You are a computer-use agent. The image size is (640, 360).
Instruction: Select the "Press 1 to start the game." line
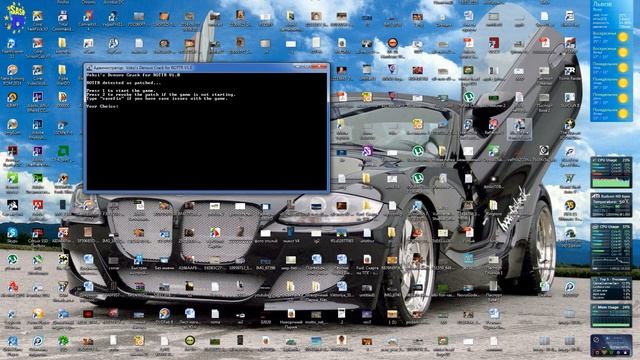click(121, 91)
